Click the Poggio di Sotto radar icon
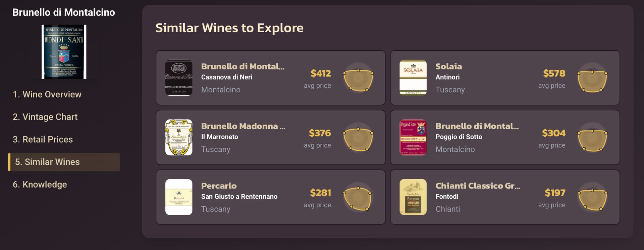The image size is (644, 250). click(x=592, y=138)
